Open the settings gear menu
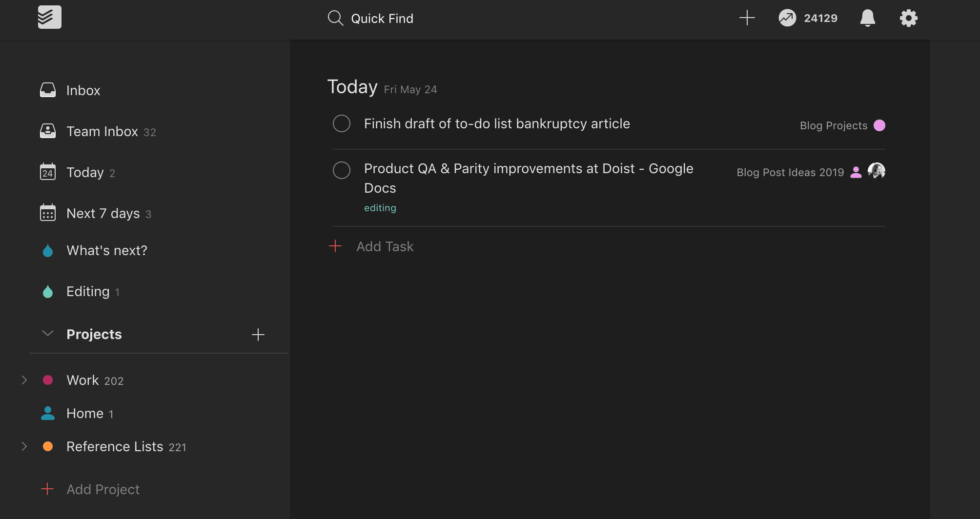The image size is (980, 519). point(908,18)
